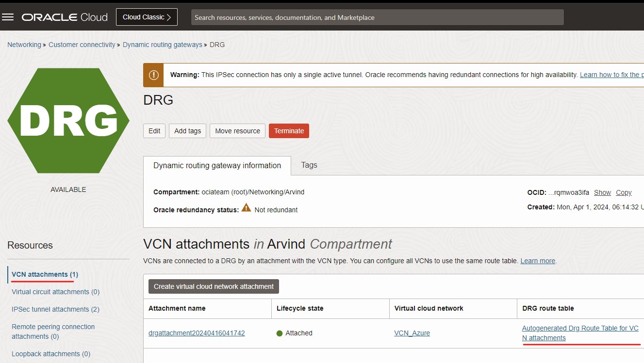Click the DRG route table column header
644x363 pixels.
548,308
